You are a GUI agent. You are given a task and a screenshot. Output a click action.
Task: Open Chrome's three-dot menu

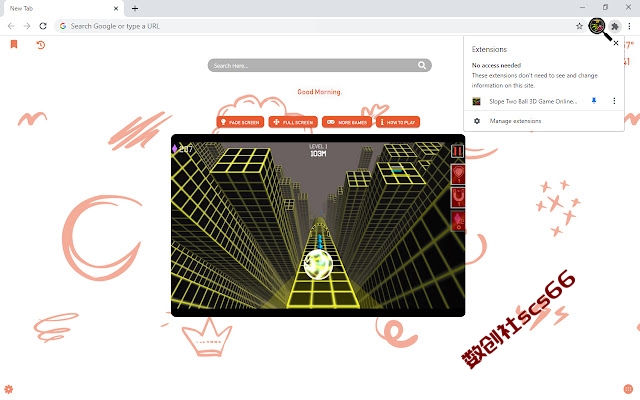tap(629, 26)
